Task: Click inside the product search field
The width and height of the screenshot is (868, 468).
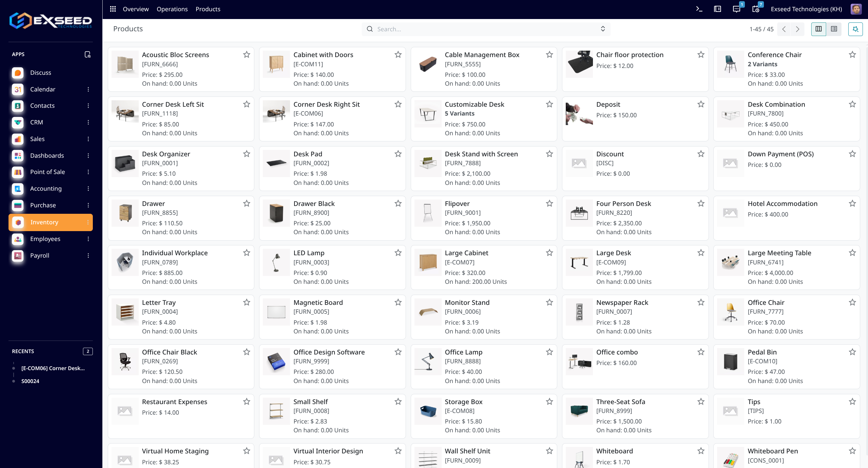Action: pos(476,29)
